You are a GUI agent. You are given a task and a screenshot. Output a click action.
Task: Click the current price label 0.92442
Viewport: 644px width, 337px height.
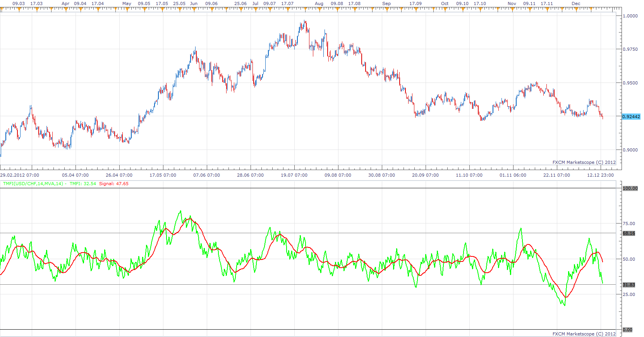click(x=631, y=117)
